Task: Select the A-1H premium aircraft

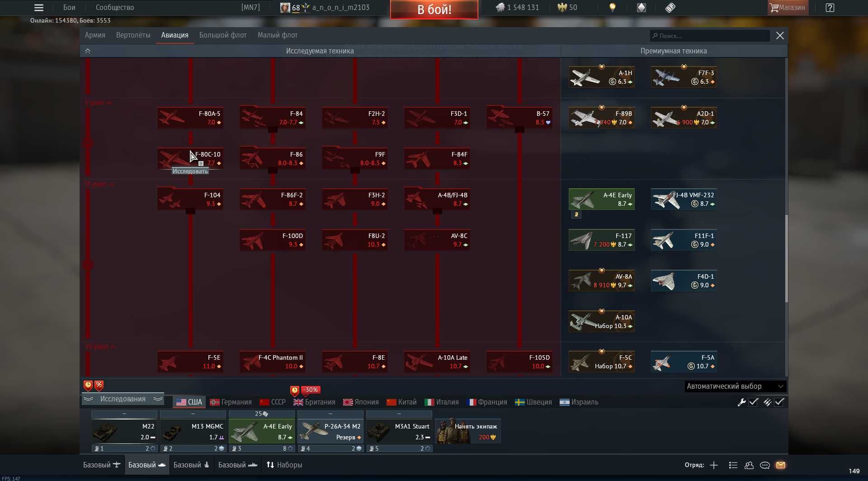Action: pyautogui.click(x=602, y=77)
